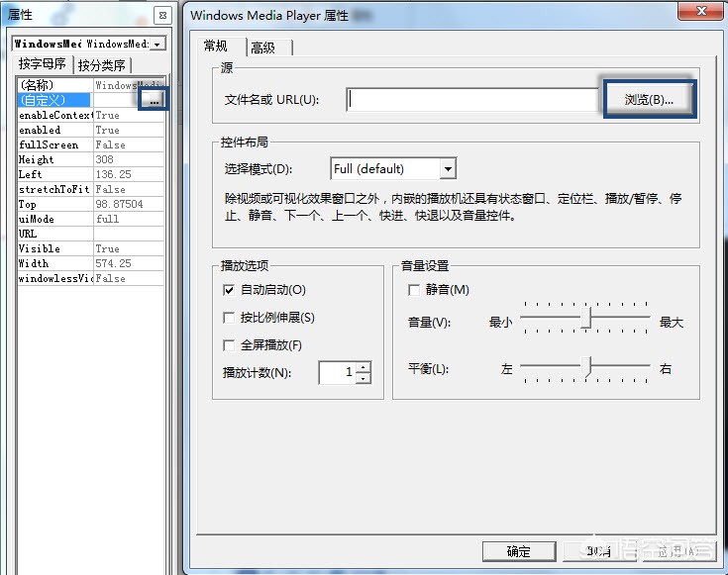This screenshot has width=728, height=575.
Task: Open the ellipsis button beside (自定义)
Action: pyautogui.click(x=154, y=100)
